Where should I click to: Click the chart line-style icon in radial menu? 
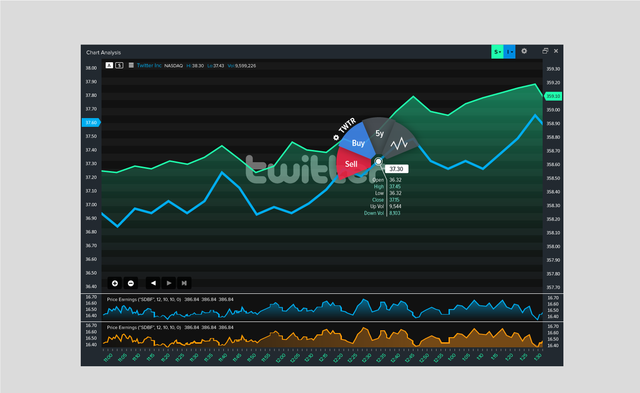tap(399, 143)
